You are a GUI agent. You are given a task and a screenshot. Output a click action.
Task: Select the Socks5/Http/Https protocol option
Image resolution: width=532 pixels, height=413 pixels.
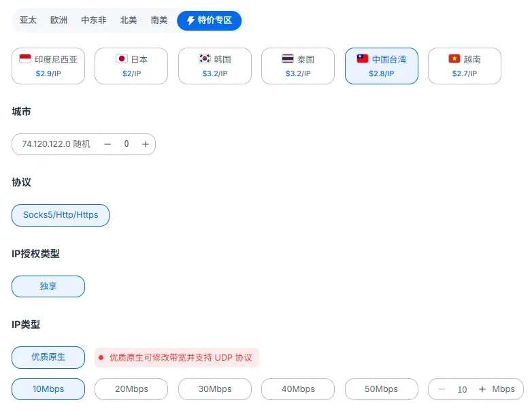tap(61, 215)
